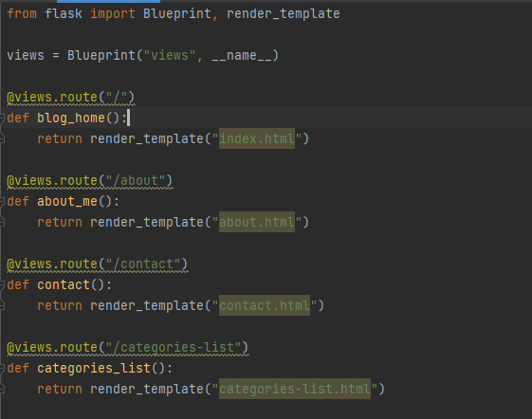Collapse the categories_list function fold marker

(2, 369)
